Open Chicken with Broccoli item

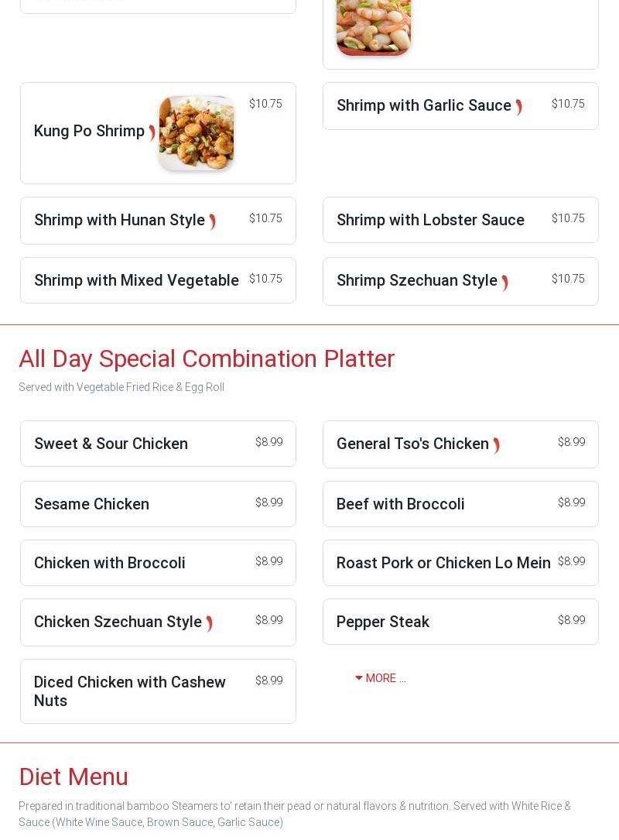point(109,563)
